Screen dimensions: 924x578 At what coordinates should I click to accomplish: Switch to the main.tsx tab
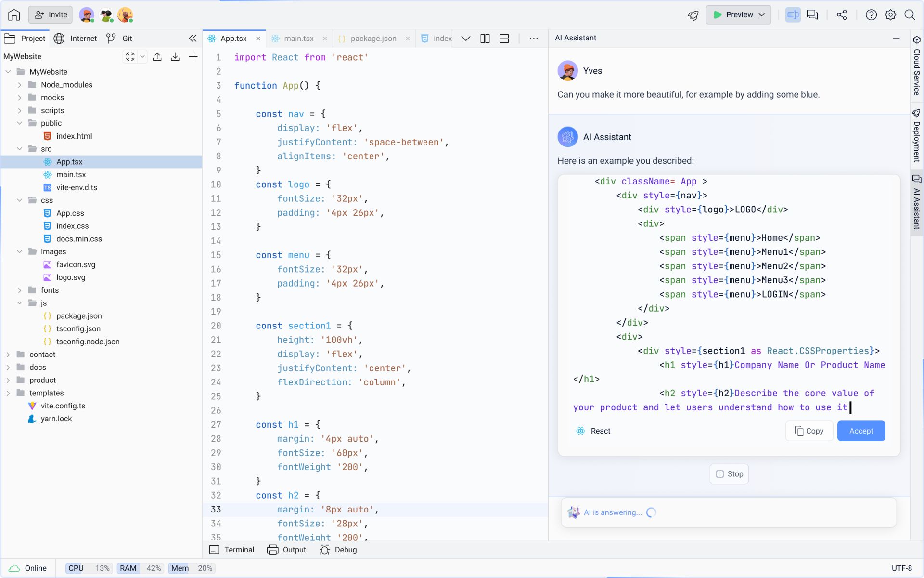pyautogui.click(x=297, y=38)
